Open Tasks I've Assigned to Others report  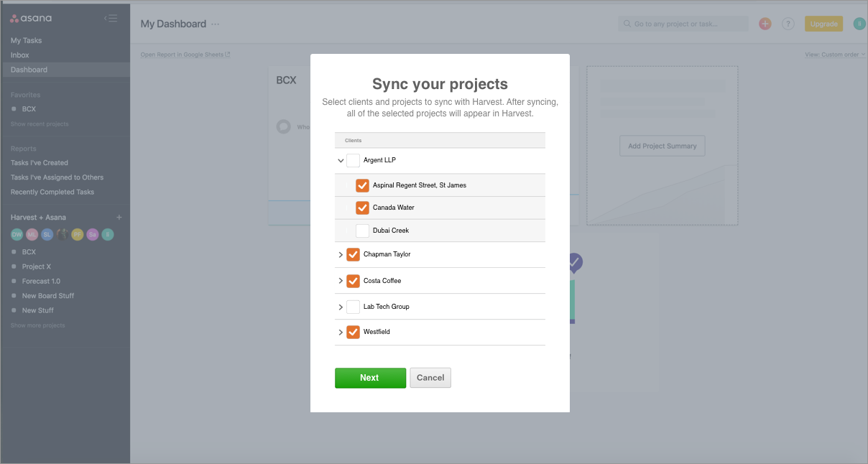pyautogui.click(x=57, y=177)
